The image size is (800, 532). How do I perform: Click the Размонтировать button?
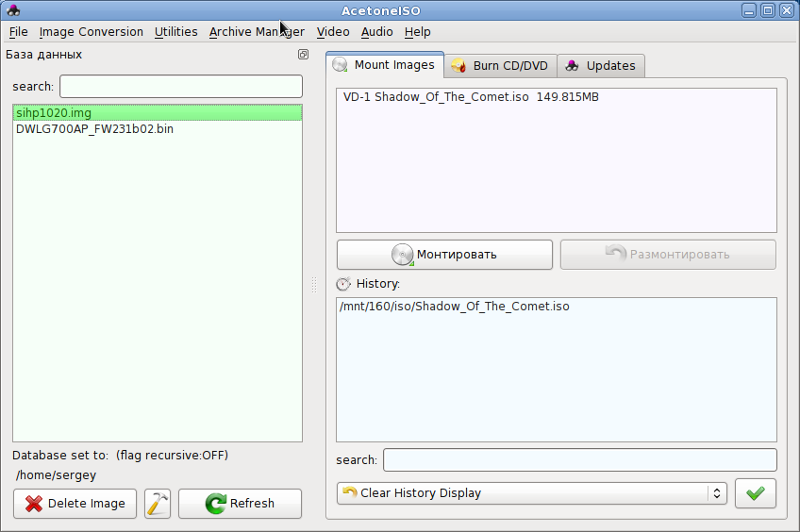[x=668, y=255]
